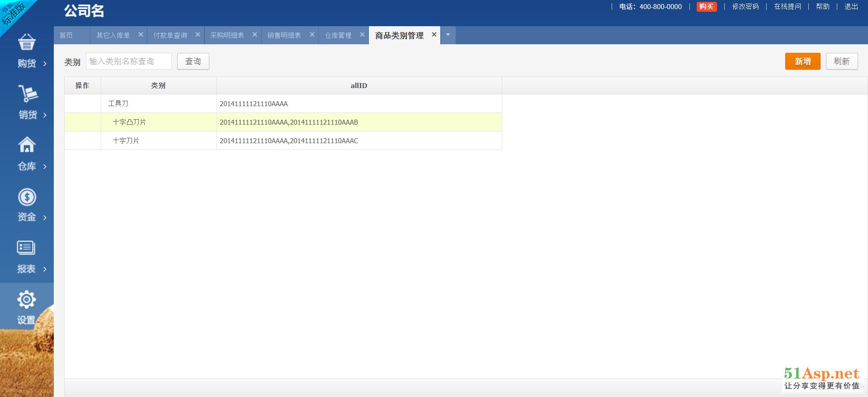Click the red 购买 buy link
Viewport: 868px width, 397px height.
tap(706, 7)
